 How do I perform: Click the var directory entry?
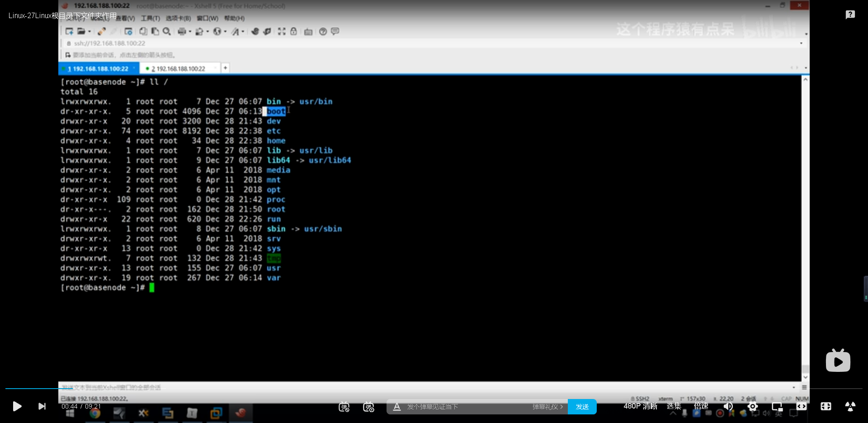point(274,278)
